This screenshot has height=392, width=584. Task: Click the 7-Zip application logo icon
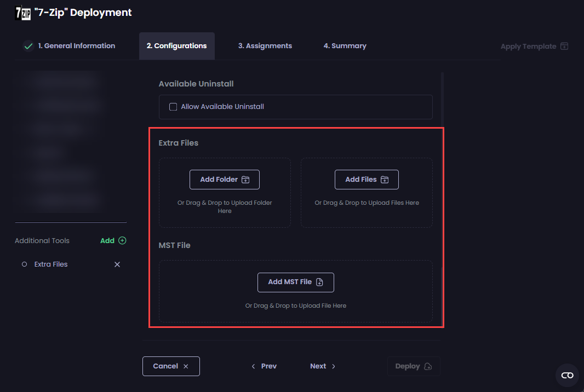pos(22,13)
